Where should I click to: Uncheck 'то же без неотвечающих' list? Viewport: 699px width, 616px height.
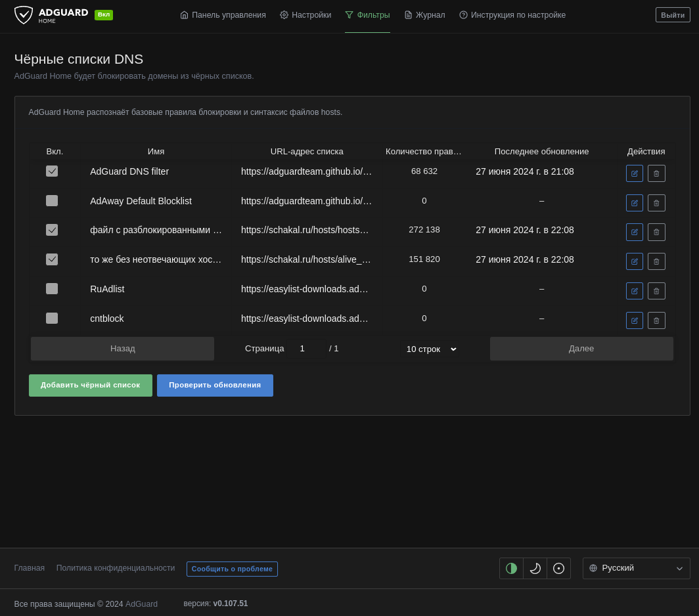pyautogui.click(x=52, y=259)
